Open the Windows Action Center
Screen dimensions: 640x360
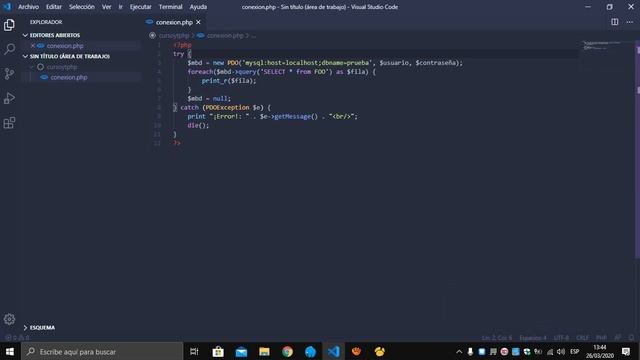click(x=626, y=351)
